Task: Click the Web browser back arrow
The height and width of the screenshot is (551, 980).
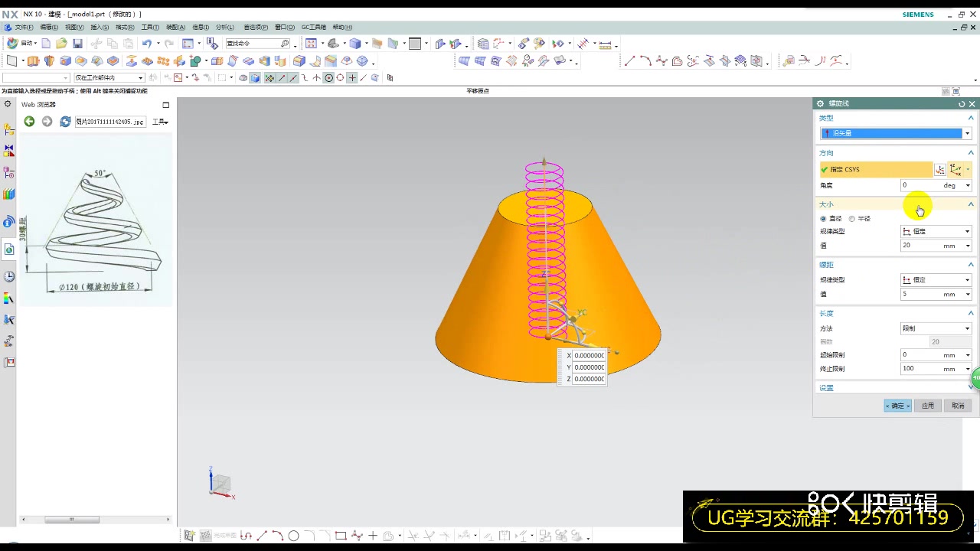Action: pos(29,122)
